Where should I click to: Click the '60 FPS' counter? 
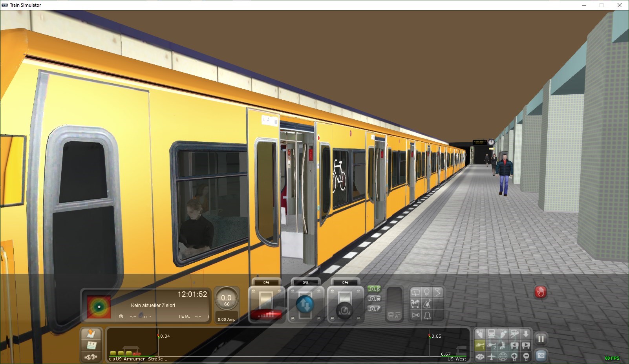pos(612,358)
